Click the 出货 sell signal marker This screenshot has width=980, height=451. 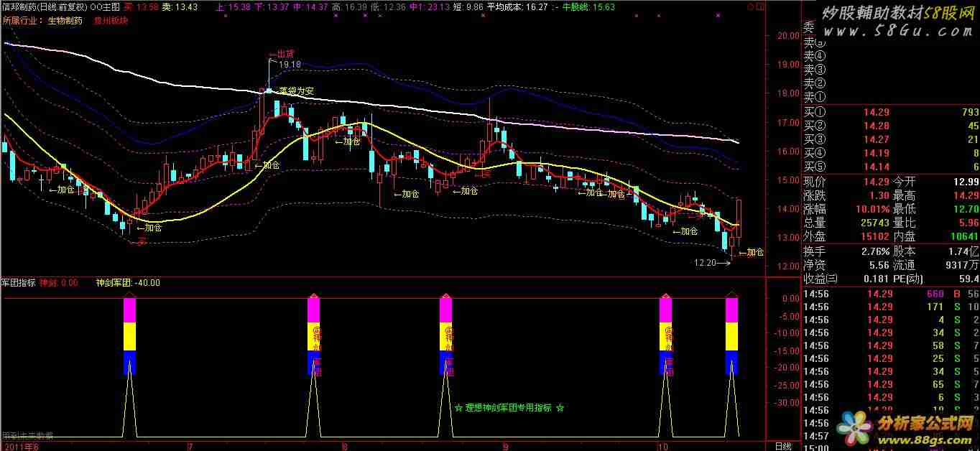(x=282, y=54)
